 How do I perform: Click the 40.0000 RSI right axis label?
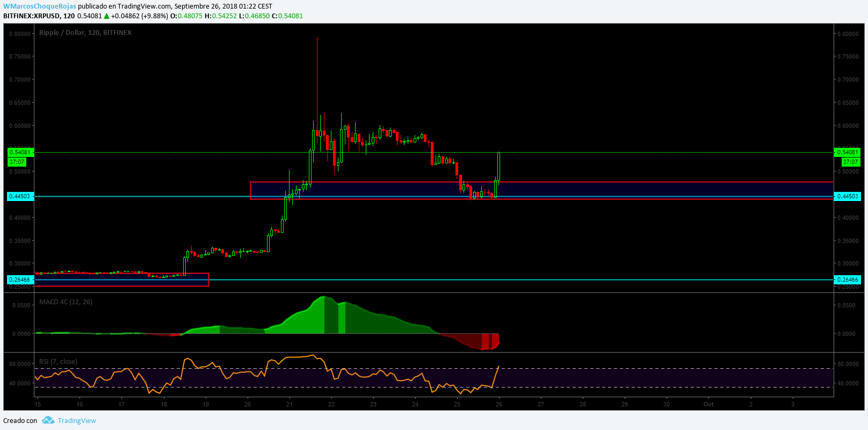pyautogui.click(x=848, y=383)
